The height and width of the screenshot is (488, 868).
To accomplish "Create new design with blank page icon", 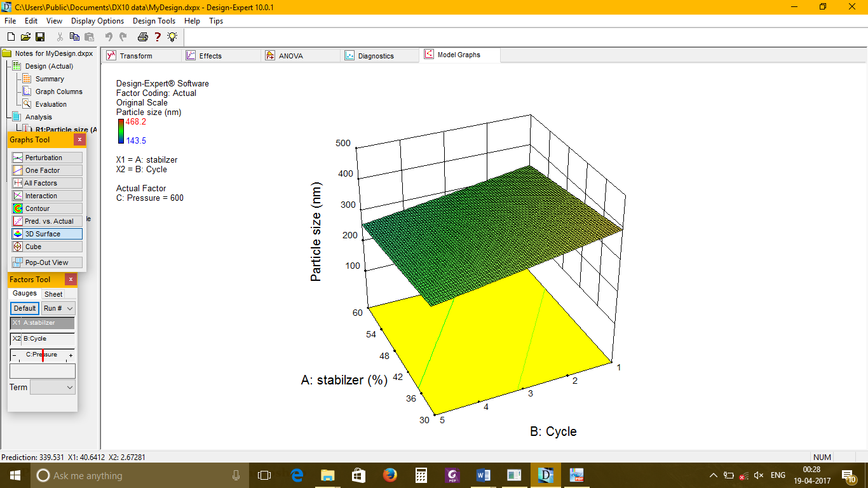I will click(x=11, y=37).
